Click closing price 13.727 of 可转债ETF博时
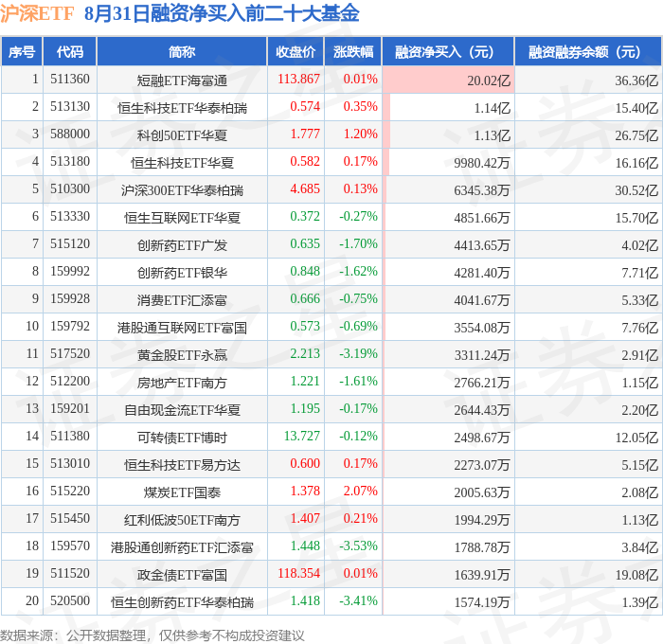 [x=302, y=436]
